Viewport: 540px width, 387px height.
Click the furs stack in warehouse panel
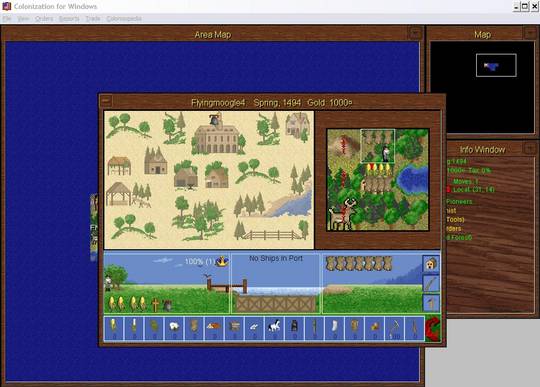point(359,263)
